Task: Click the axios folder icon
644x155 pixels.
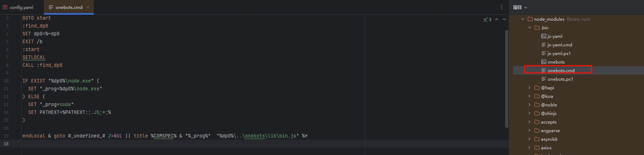Action: 537,147
